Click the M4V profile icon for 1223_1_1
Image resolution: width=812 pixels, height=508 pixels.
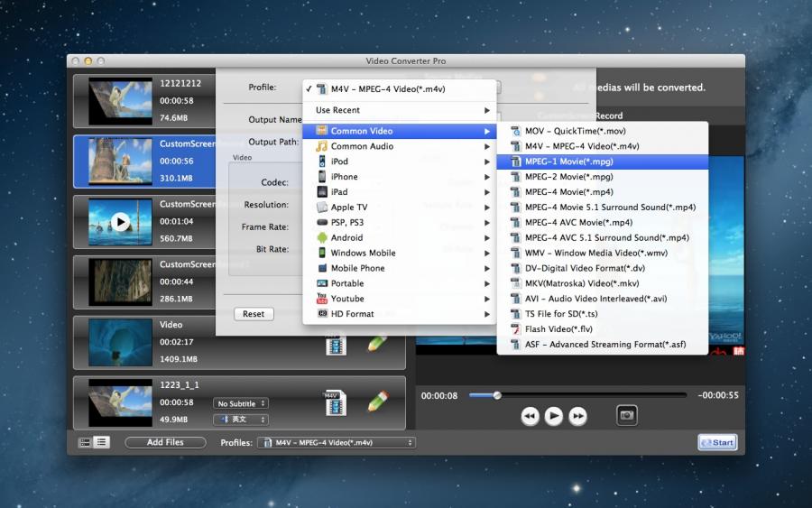(x=336, y=402)
